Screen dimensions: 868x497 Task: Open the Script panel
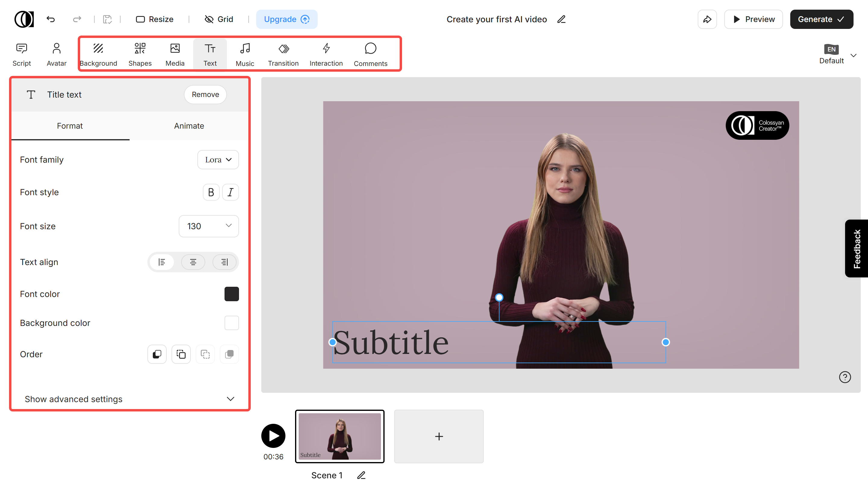click(x=21, y=54)
